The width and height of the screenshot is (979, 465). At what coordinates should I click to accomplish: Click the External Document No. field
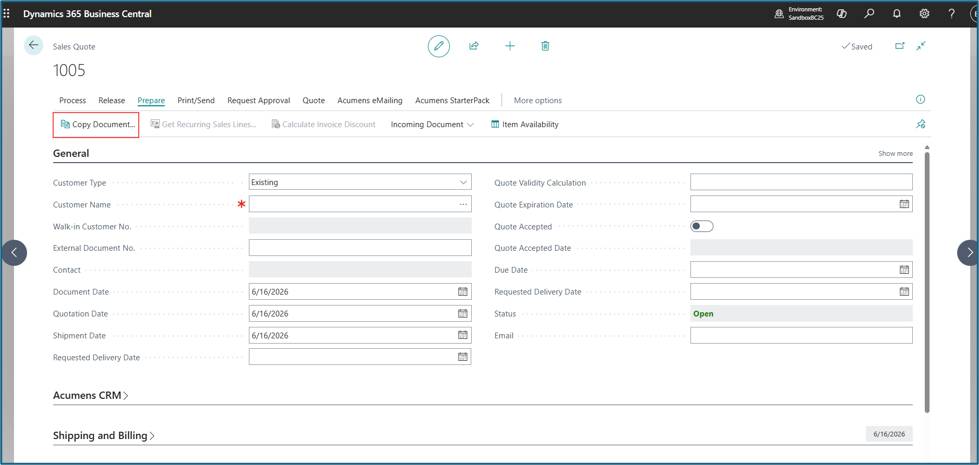(x=360, y=248)
